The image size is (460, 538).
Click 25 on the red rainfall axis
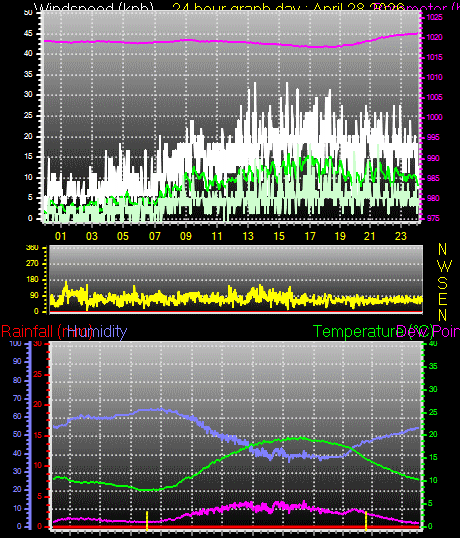coord(38,375)
